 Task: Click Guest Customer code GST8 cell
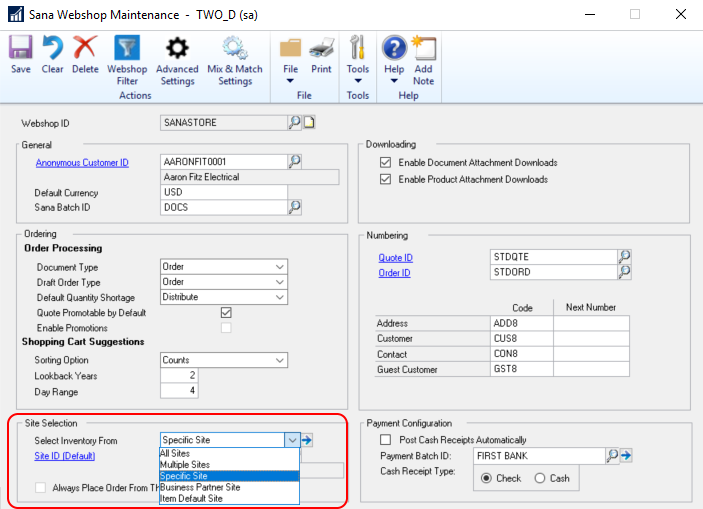(x=522, y=369)
